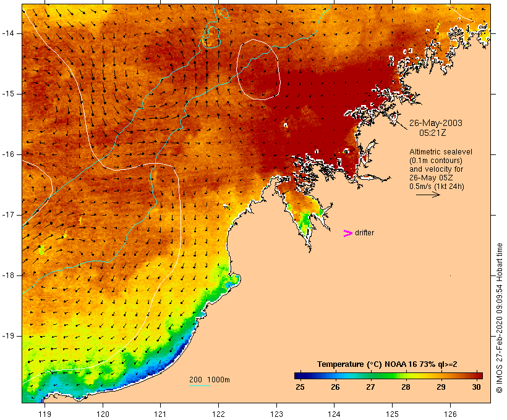This screenshot has width=507, height=420.
Task: Click the colorbar tick label 26
Action: [335, 387]
